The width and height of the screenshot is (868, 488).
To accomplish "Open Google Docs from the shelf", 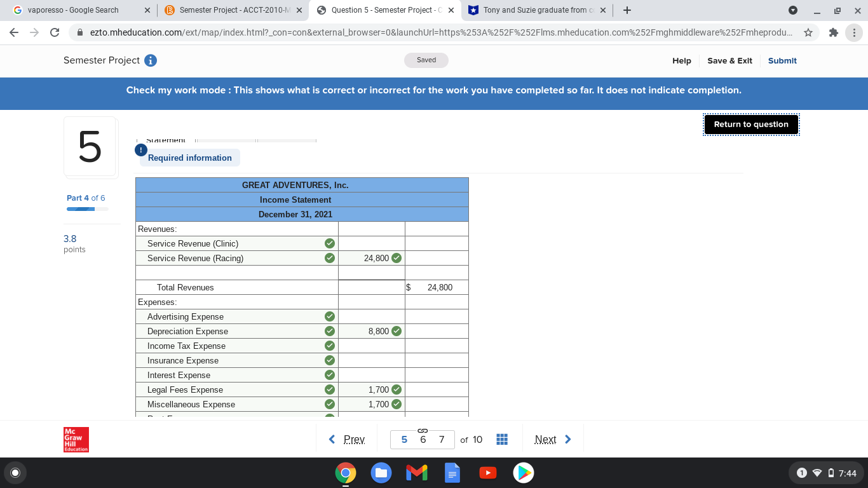I will point(452,473).
